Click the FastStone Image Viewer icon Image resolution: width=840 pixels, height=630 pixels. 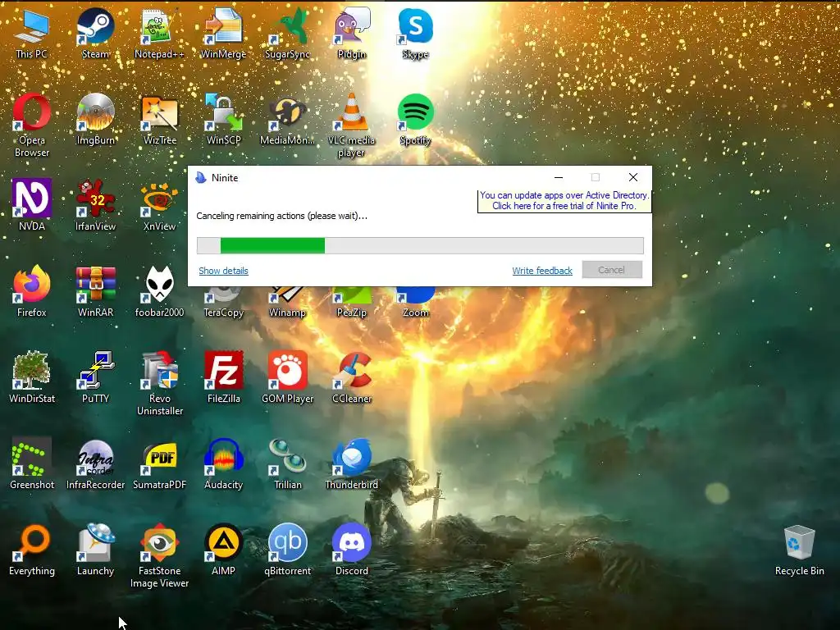(159, 556)
